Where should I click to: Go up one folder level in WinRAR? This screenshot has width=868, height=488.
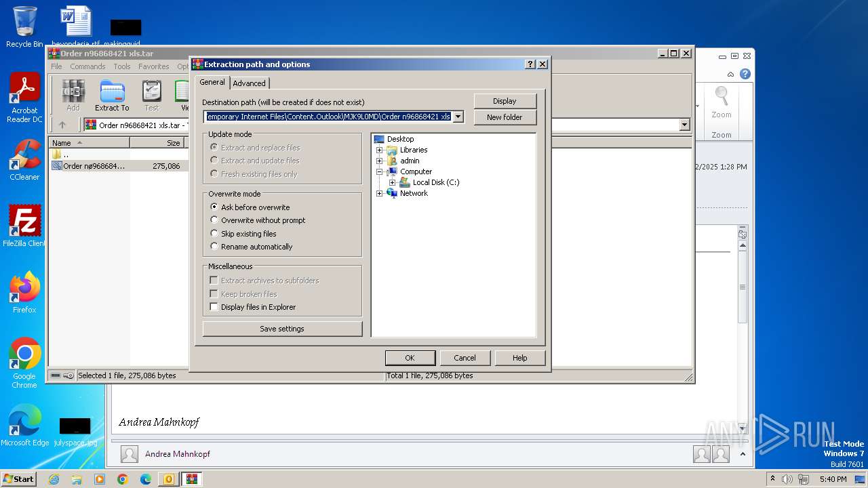62,125
